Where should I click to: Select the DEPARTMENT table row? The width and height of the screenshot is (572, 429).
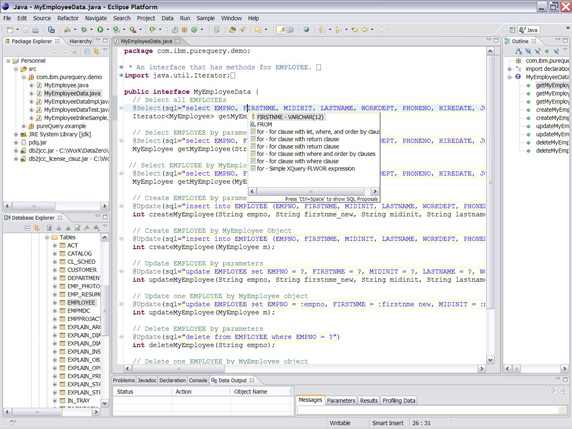(84, 278)
